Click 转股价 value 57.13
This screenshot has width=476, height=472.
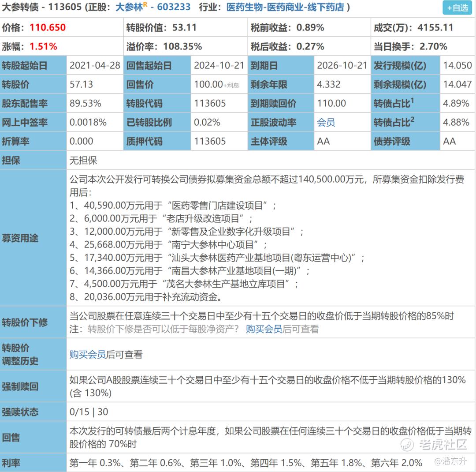point(82,84)
